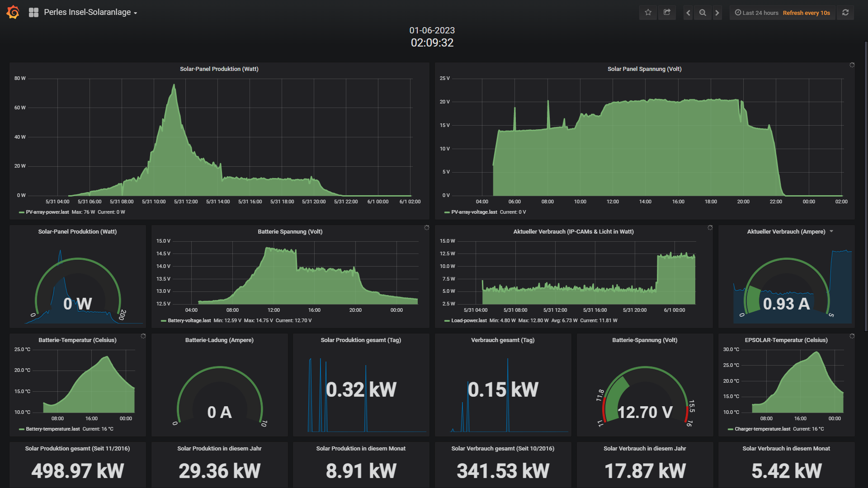Shift time range backward
The width and height of the screenshot is (868, 488).
tap(688, 13)
